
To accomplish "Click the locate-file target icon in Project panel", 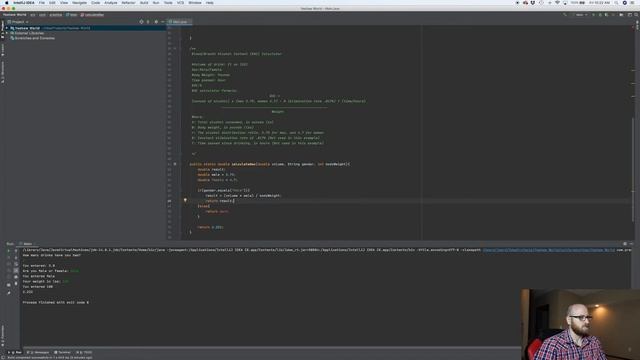I will pyautogui.click(x=141, y=22).
